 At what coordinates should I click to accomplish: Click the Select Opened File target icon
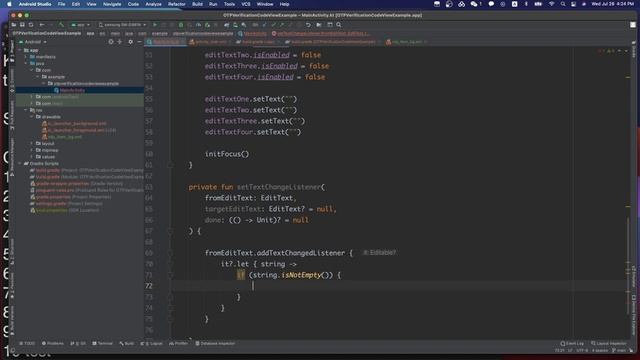[x=111, y=42]
